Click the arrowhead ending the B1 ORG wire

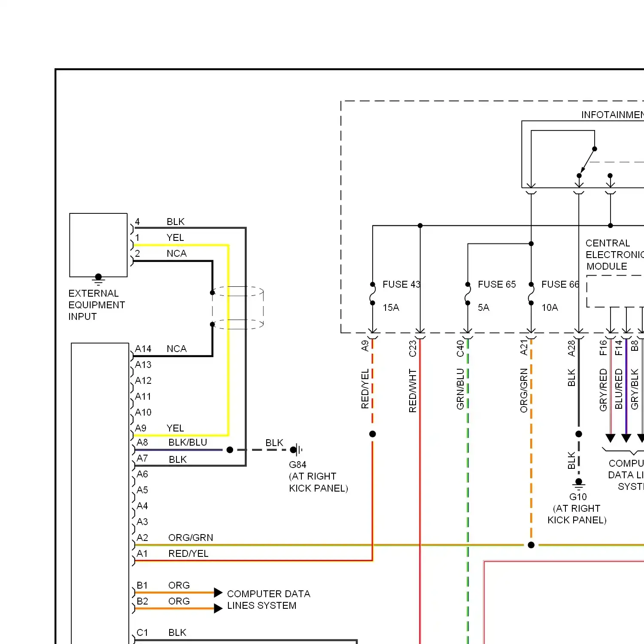tap(218, 593)
